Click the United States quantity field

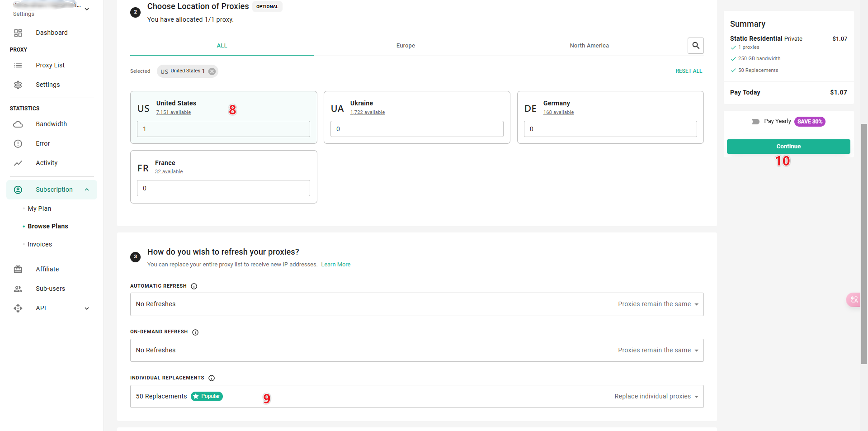tap(223, 129)
